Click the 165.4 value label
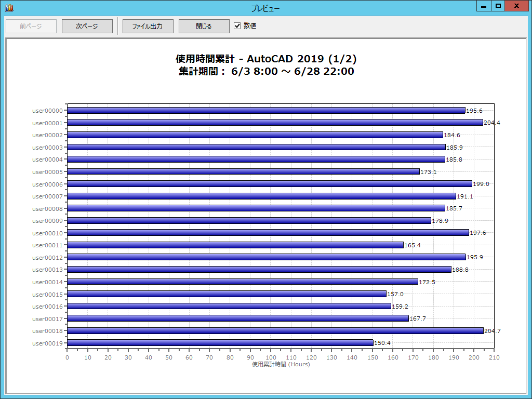532x399 pixels. pyautogui.click(x=413, y=245)
